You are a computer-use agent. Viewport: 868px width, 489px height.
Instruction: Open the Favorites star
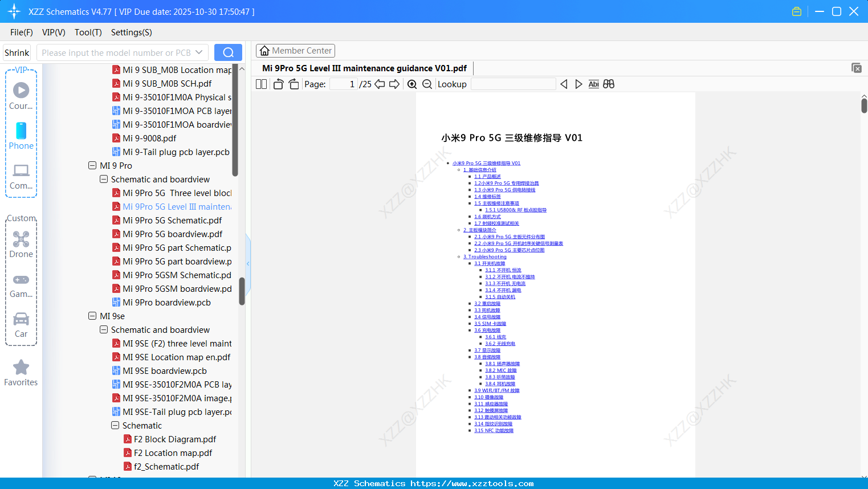click(21, 373)
